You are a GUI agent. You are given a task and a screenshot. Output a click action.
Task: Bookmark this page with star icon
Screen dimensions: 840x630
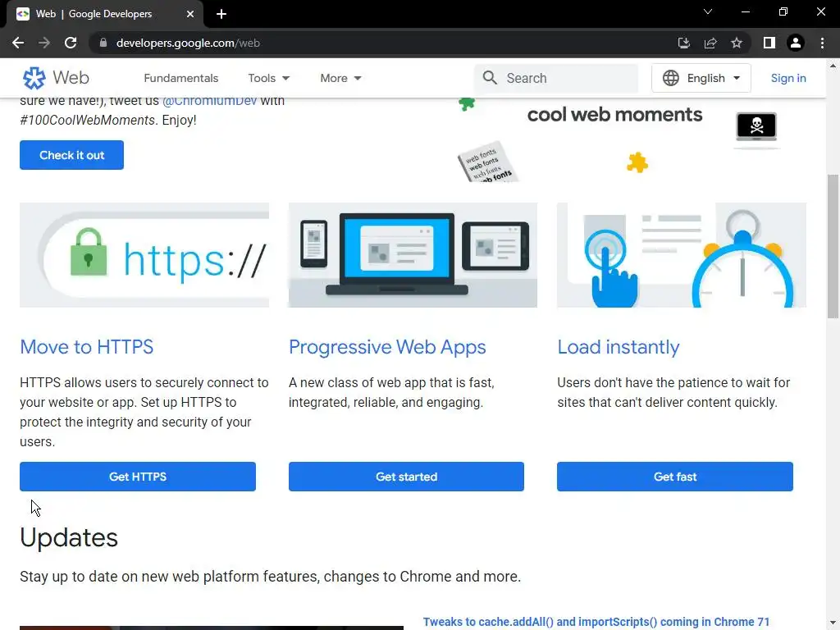click(x=737, y=43)
